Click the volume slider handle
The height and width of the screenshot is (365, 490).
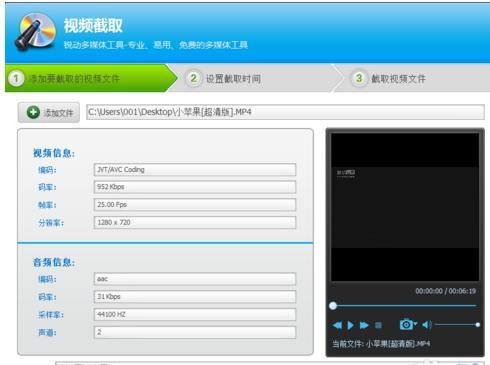[478, 324]
